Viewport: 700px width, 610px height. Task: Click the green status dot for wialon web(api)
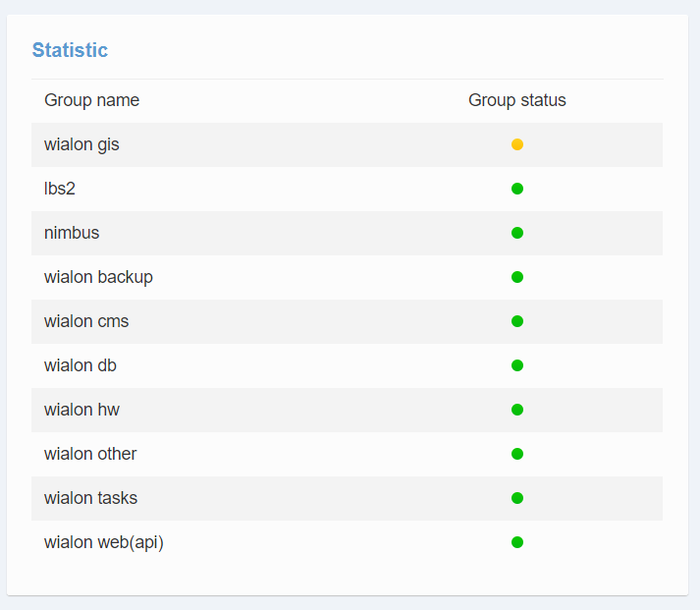click(x=517, y=542)
